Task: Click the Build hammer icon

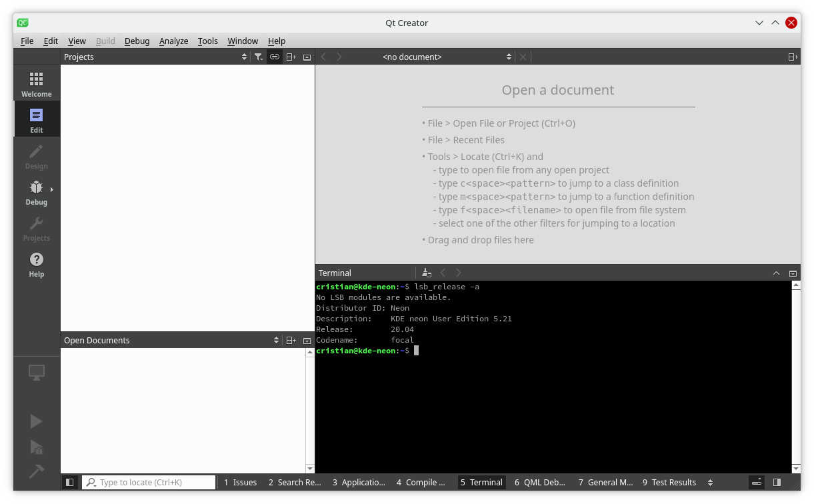Action: [36, 471]
